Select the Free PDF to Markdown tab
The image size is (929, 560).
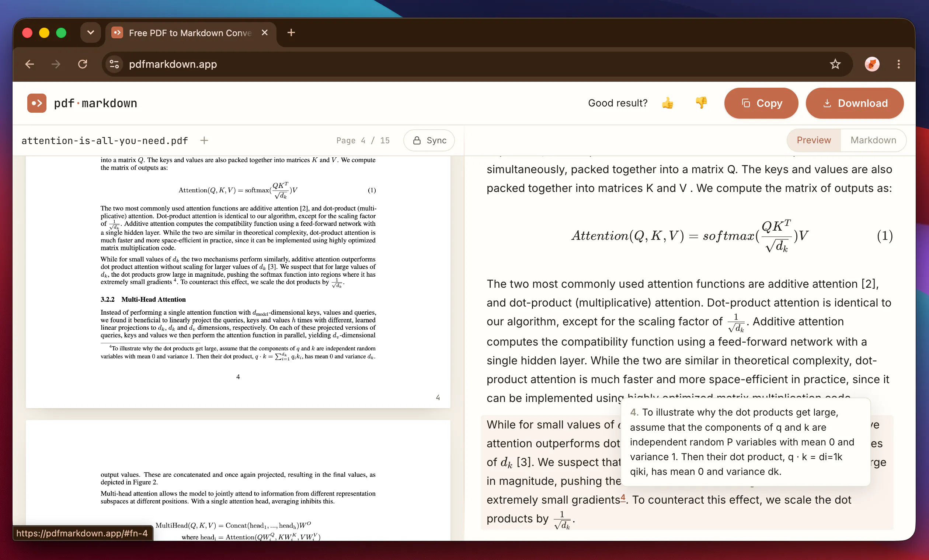pos(190,33)
